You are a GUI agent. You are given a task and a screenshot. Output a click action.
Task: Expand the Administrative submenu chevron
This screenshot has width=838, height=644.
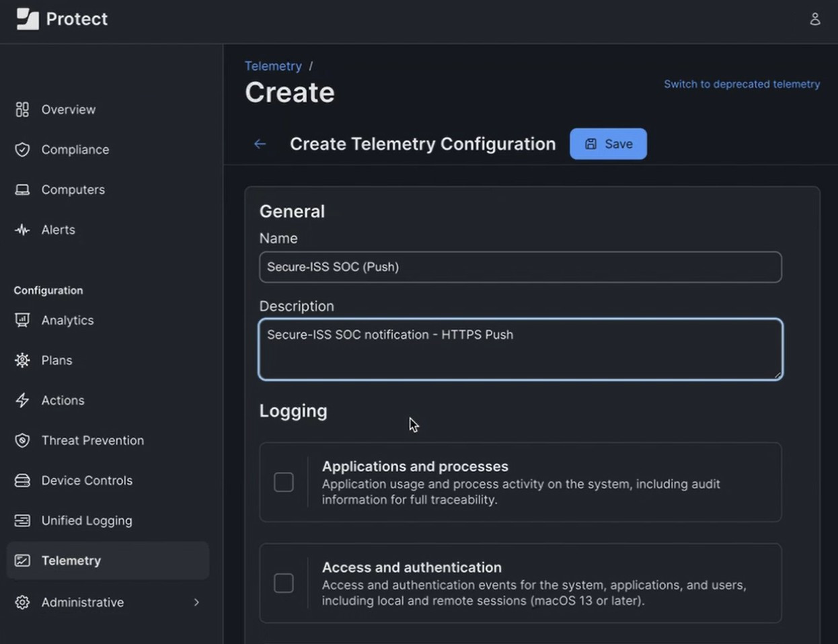click(x=196, y=602)
